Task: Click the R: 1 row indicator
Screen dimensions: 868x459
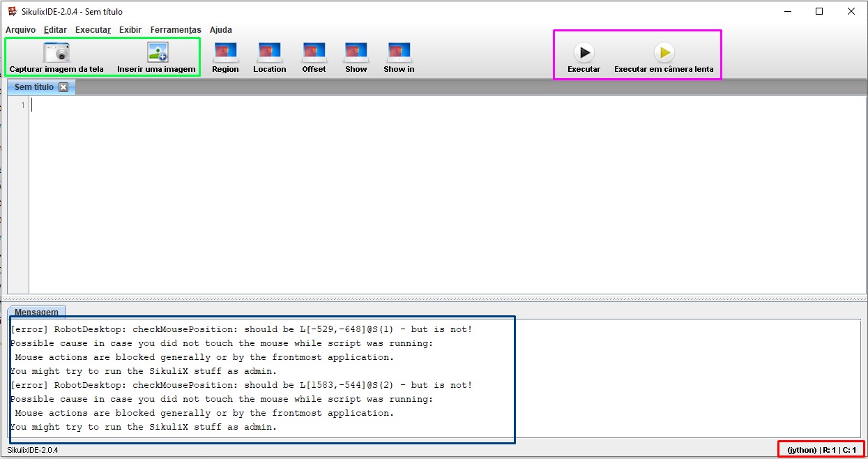Action: point(829,450)
